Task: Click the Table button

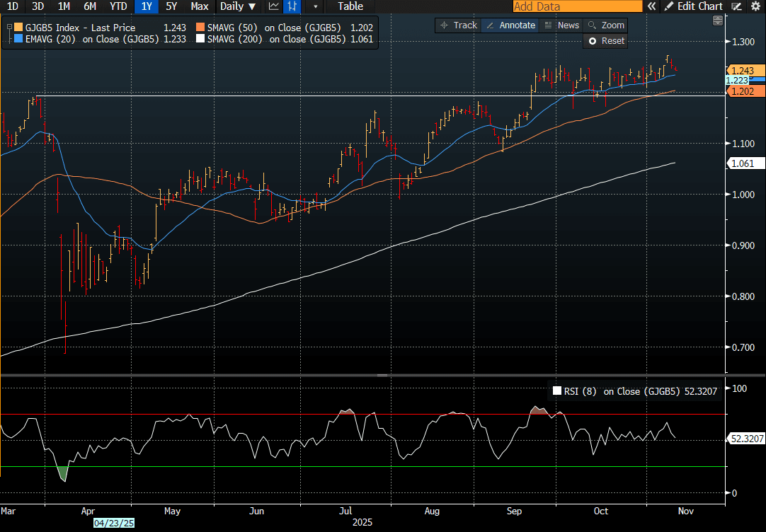Action: click(x=350, y=6)
